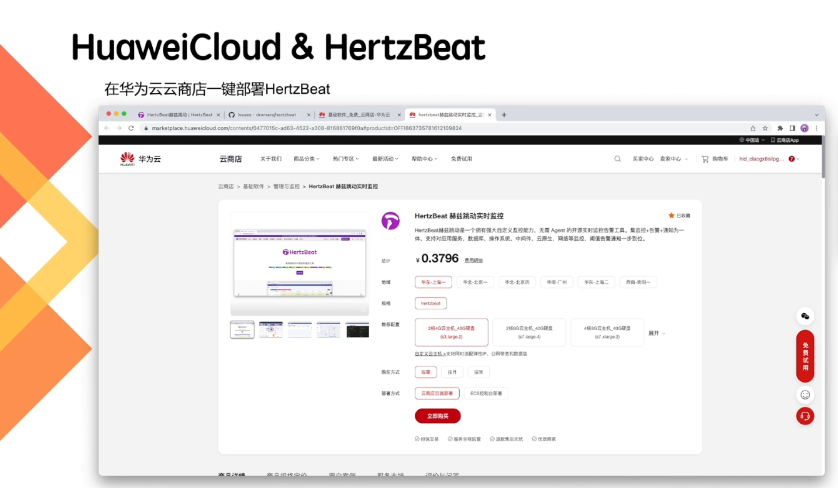Select the hertzbeat specification option
838x488 pixels.
431,303
